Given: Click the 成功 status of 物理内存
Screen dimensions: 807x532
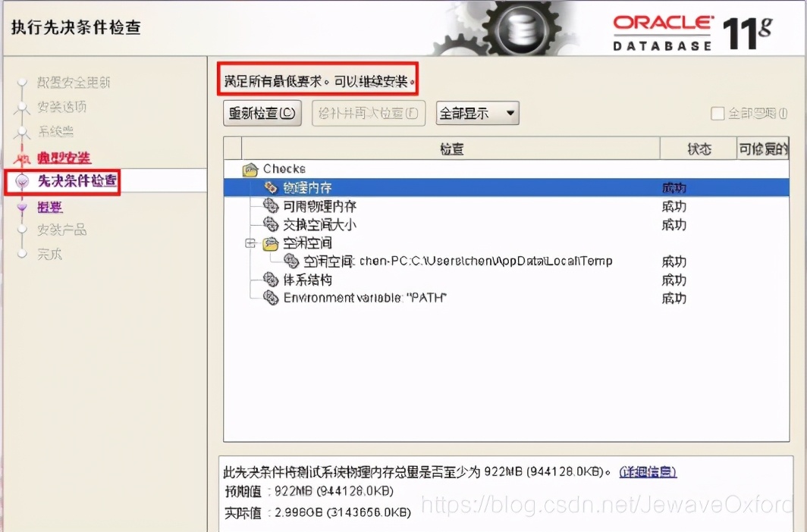Looking at the screenshot, I should [674, 188].
